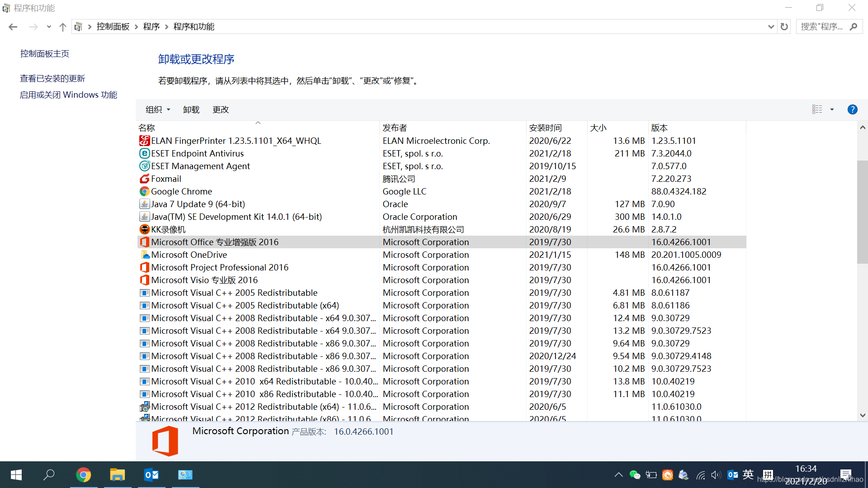
Task: Open 查看已安装的更新 link
Action: pos(52,79)
